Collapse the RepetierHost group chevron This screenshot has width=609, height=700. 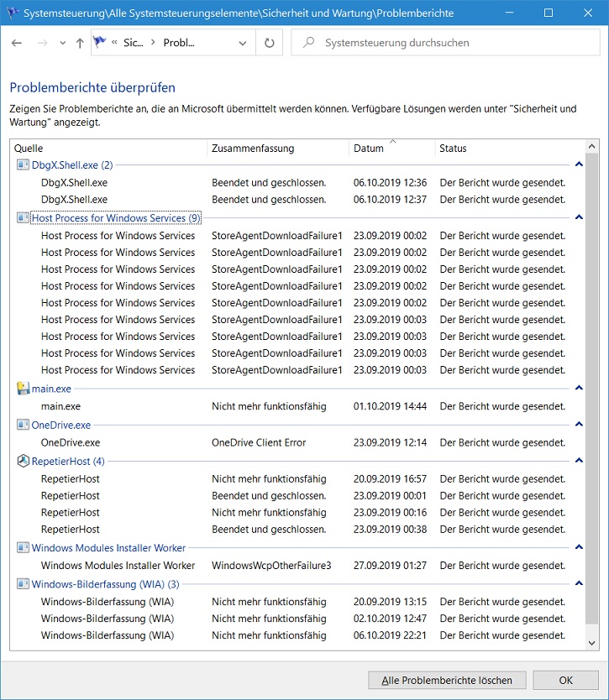pyautogui.click(x=579, y=460)
